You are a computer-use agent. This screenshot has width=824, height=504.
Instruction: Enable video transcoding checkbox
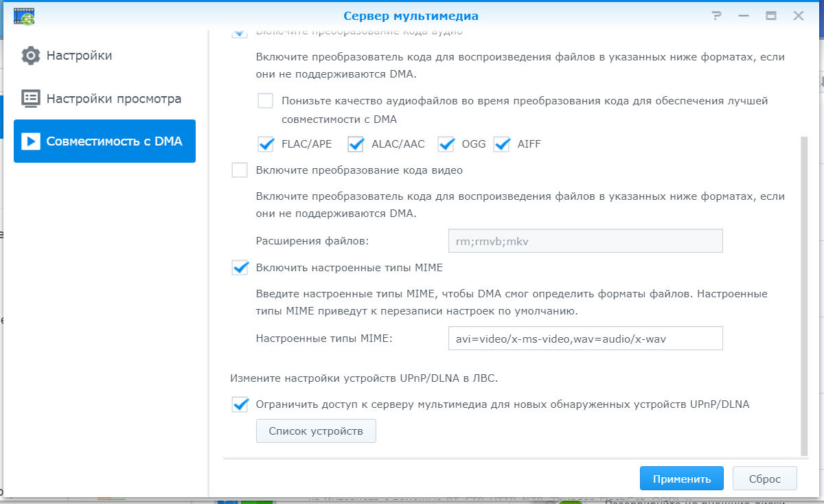[240, 170]
